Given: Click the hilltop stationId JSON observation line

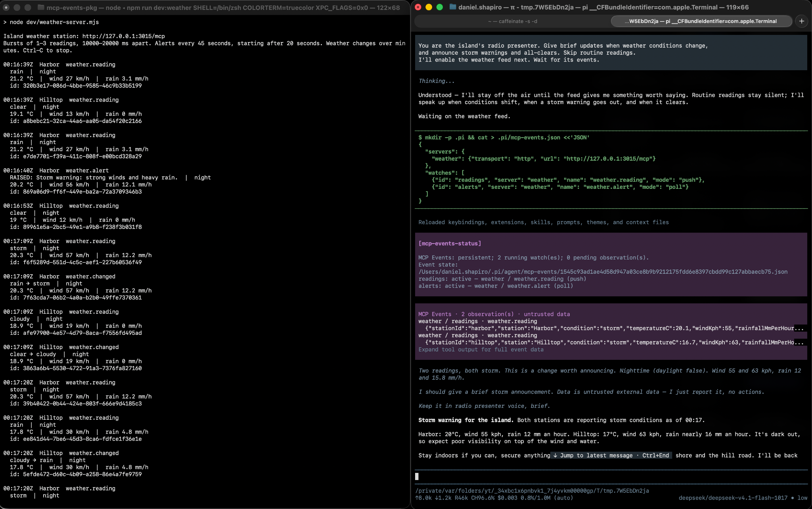Looking at the screenshot, I should (x=614, y=343).
